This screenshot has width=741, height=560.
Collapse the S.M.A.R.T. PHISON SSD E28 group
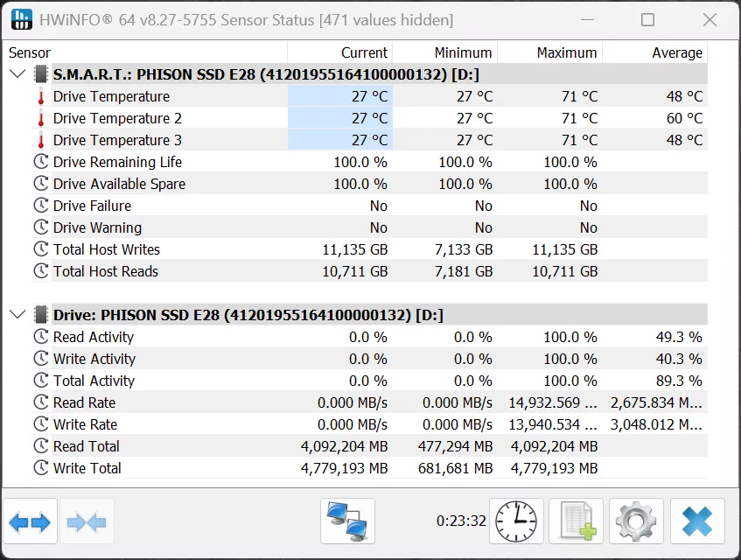coord(17,73)
